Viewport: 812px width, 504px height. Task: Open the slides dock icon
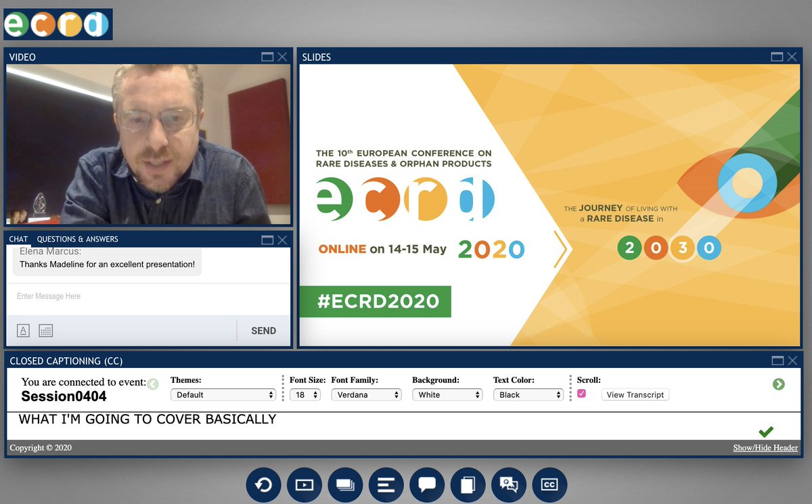[x=345, y=484]
